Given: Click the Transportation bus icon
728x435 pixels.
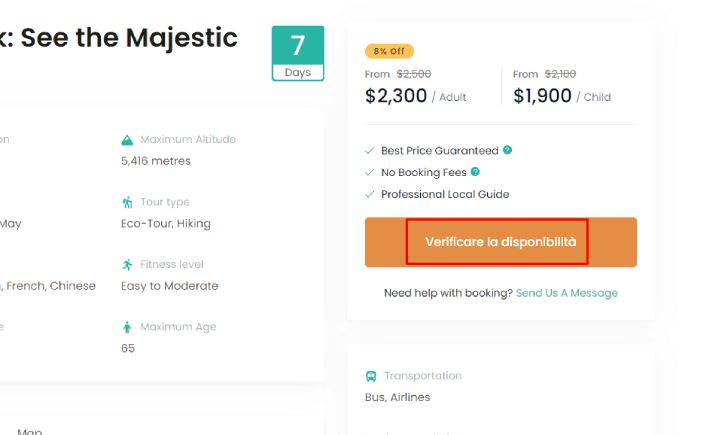Looking at the screenshot, I should tap(371, 376).
